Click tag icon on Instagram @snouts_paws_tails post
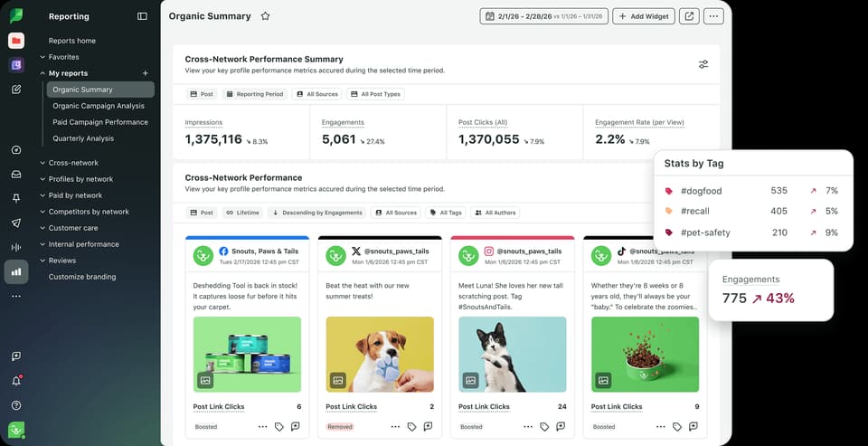The image size is (868, 446). click(x=544, y=427)
